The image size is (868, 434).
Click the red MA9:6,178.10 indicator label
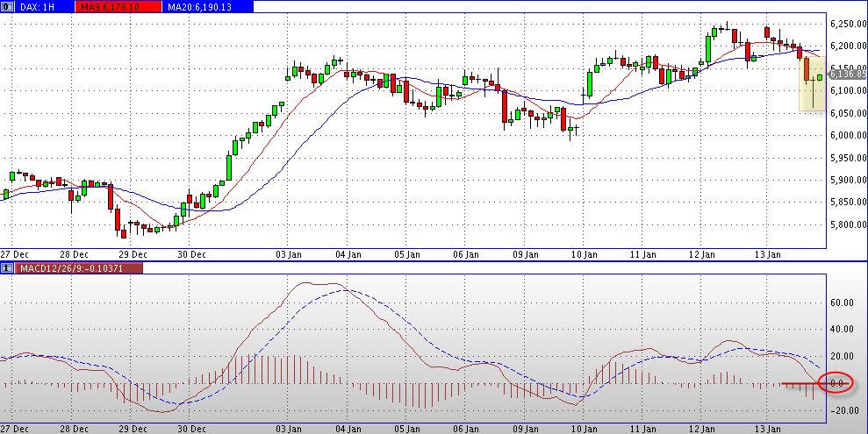113,5
